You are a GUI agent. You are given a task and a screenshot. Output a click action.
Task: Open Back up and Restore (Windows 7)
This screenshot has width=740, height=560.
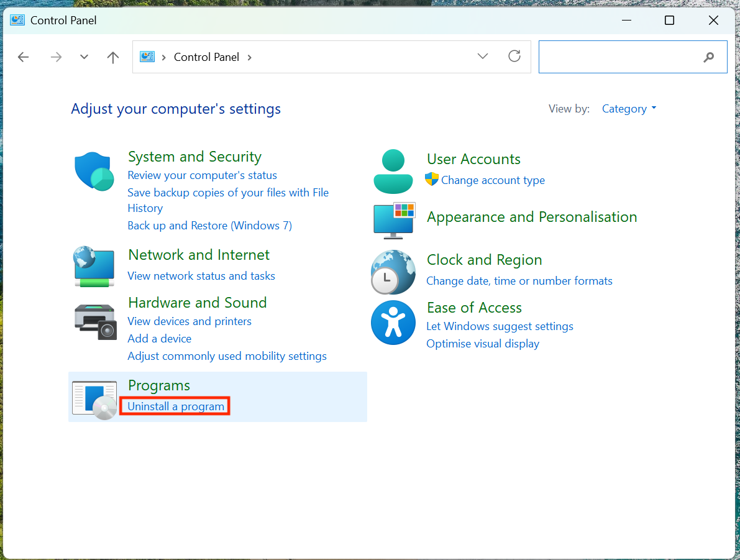point(209,225)
